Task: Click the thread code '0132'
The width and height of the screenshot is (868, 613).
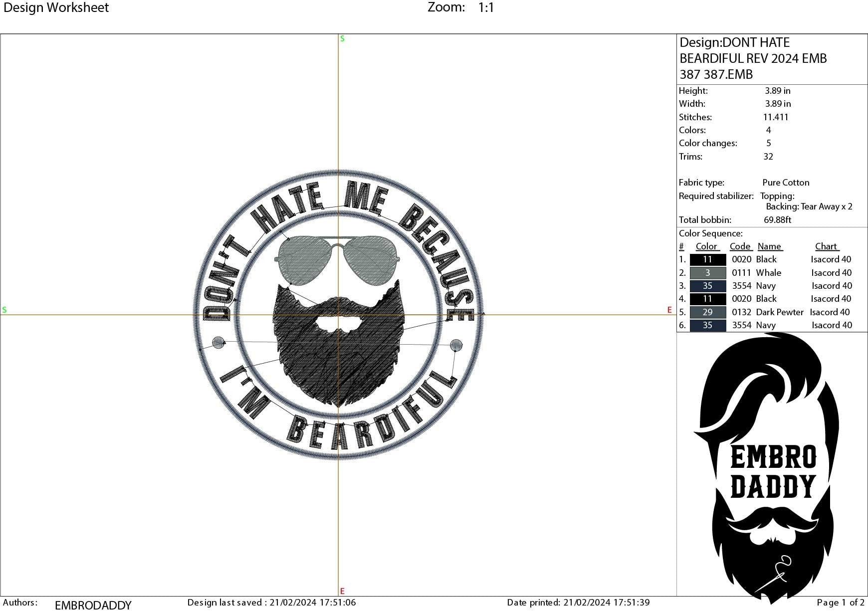Action: pos(741,312)
